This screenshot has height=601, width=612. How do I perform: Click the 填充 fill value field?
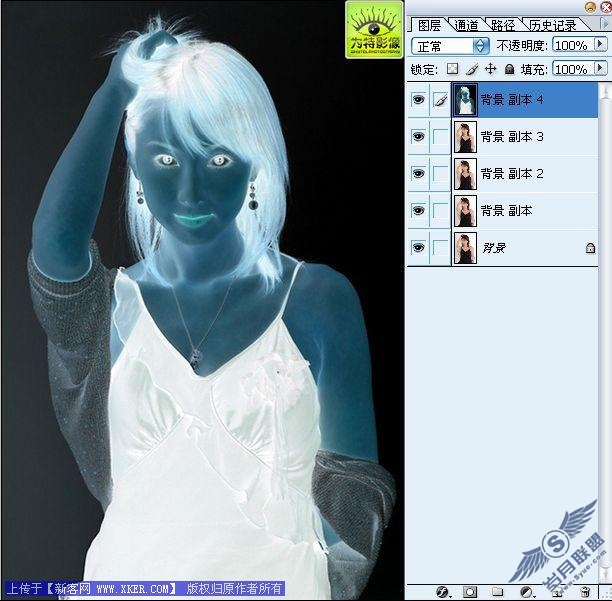[x=573, y=69]
